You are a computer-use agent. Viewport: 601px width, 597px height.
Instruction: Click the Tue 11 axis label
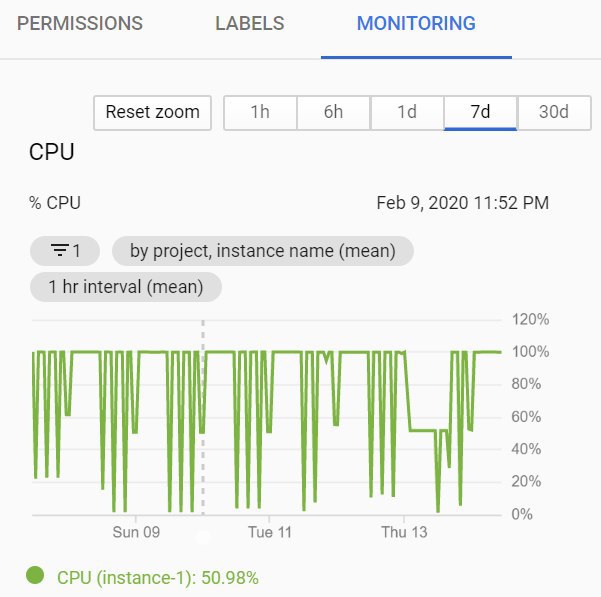(270, 532)
